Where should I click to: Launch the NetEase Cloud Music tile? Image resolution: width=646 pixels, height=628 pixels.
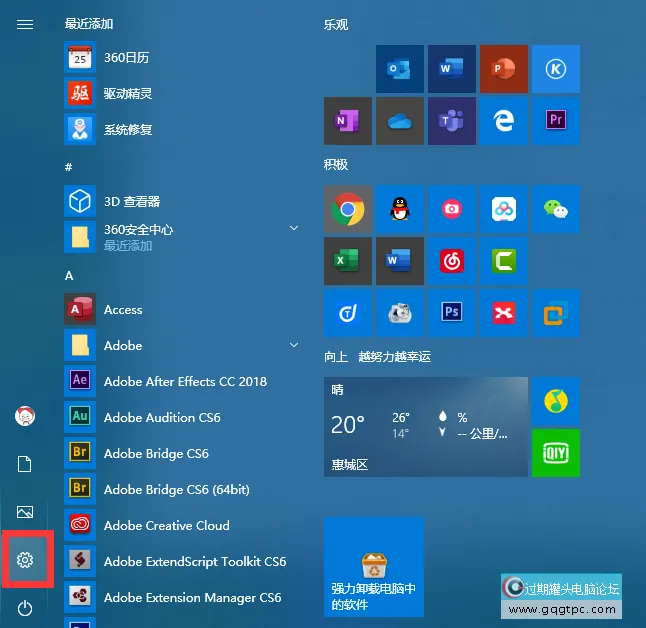click(x=452, y=261)
